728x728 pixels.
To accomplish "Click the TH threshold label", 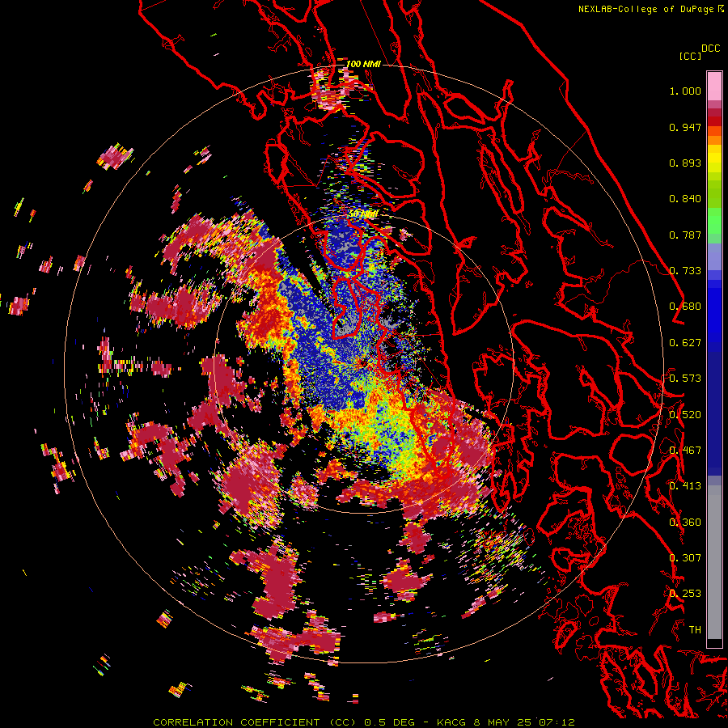I will tap(695, 630).
